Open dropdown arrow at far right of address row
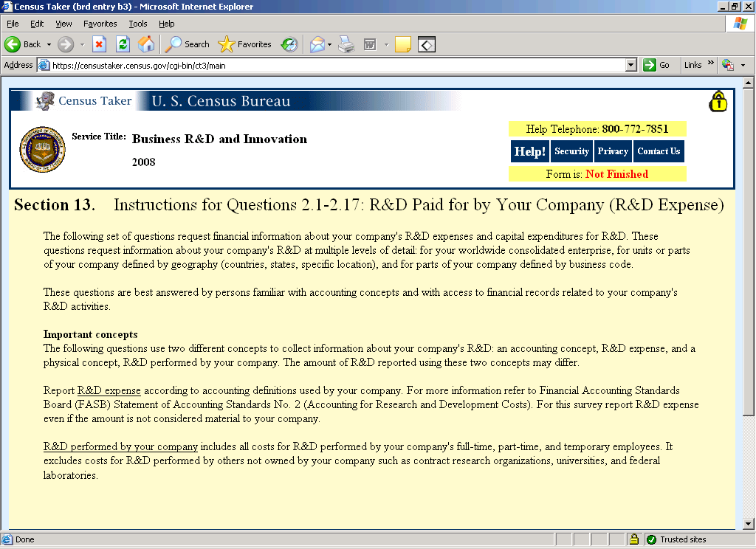 pos(743,65)
